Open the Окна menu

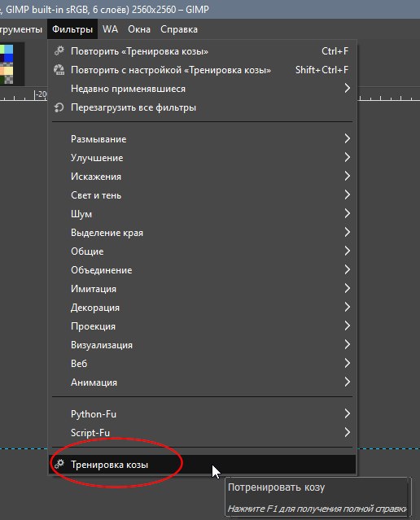pyautogui.click(x=139, y=29)
